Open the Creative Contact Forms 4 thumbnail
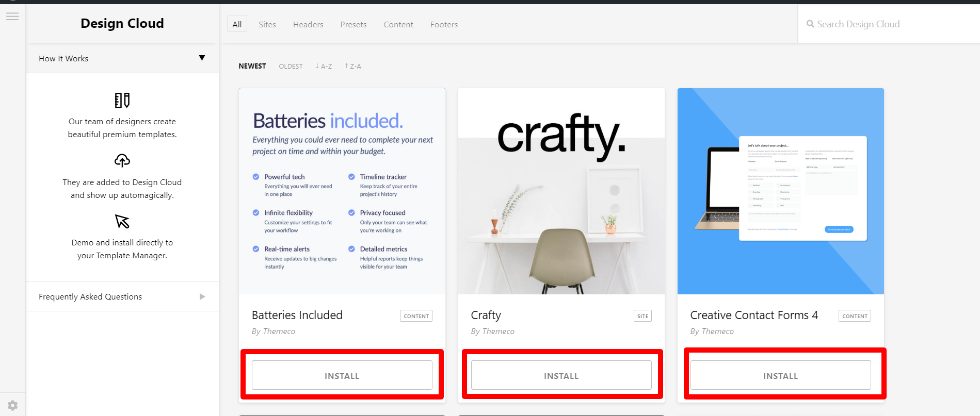Image resolution: width=980 pixels, height=416 pixels. [780, 191]
